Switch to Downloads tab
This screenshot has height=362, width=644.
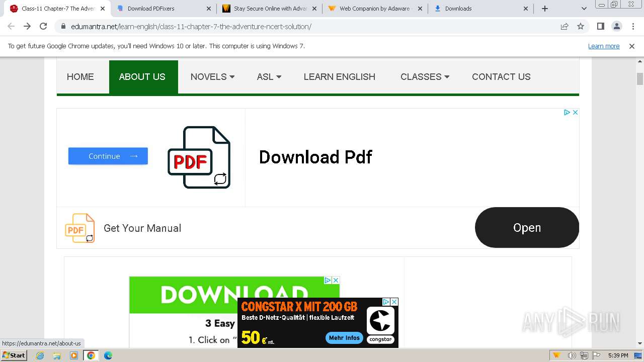click(481, 9)
